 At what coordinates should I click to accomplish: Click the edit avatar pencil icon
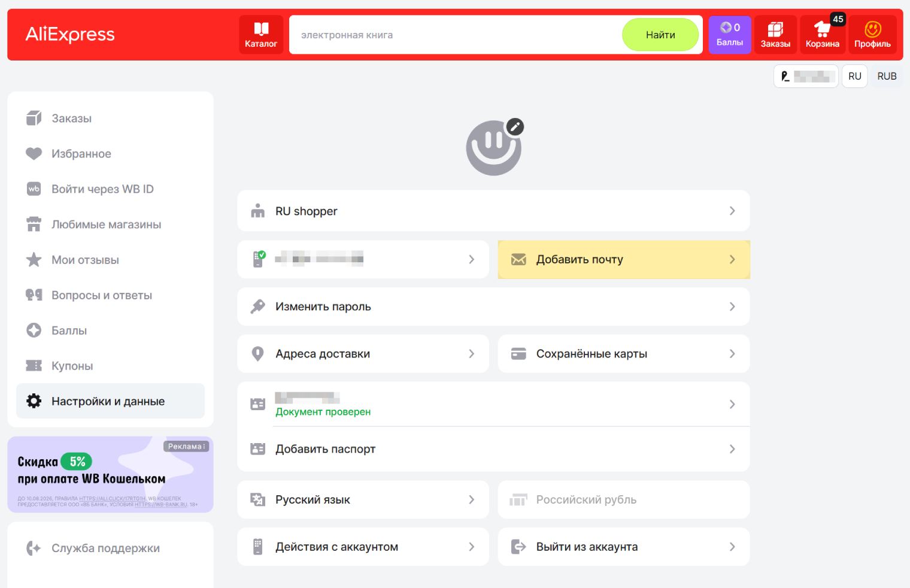tap(515, 126)
